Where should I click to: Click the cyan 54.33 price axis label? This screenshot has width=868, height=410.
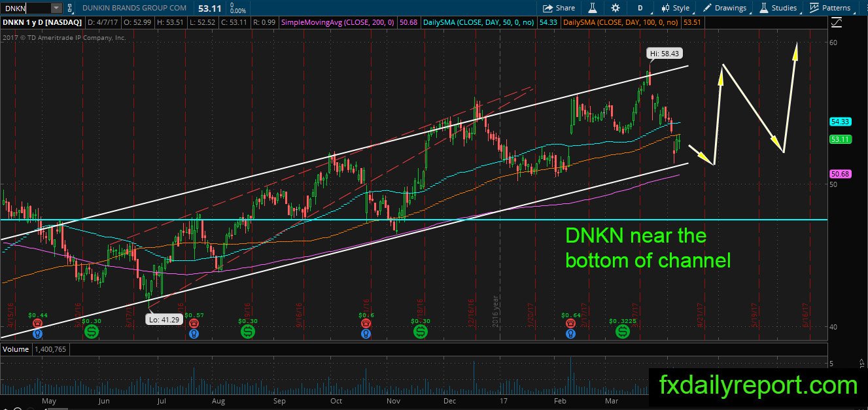pos(840,122)
